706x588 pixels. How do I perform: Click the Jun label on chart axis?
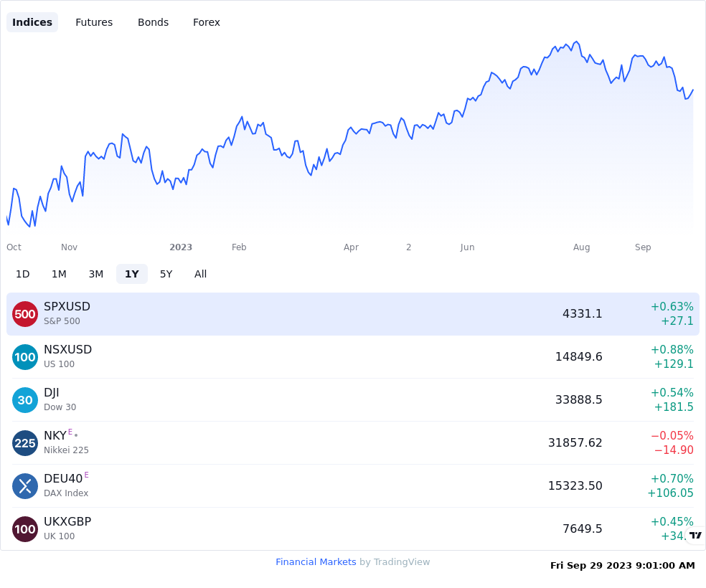[x=467, y=247]
